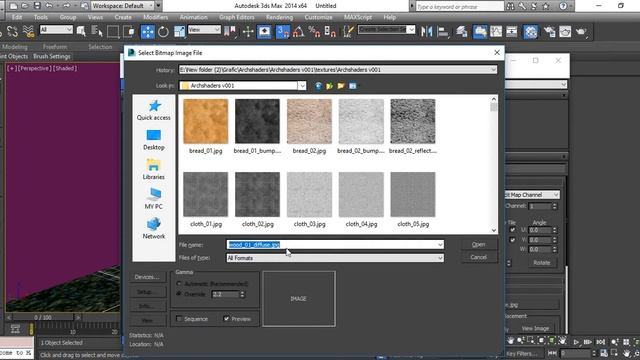Go to Quick access location
The height and width of the screenshot is (360, 640).
click(x=154, y=110)
